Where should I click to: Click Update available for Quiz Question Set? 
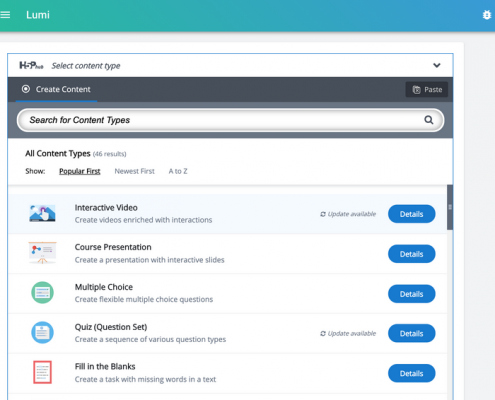click(x=348, y=333)
